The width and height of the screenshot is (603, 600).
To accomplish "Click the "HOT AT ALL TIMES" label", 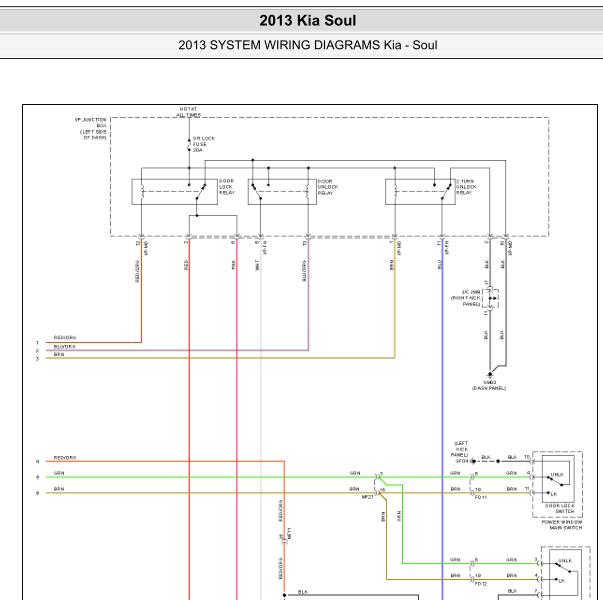I will (x=188, y=112).
